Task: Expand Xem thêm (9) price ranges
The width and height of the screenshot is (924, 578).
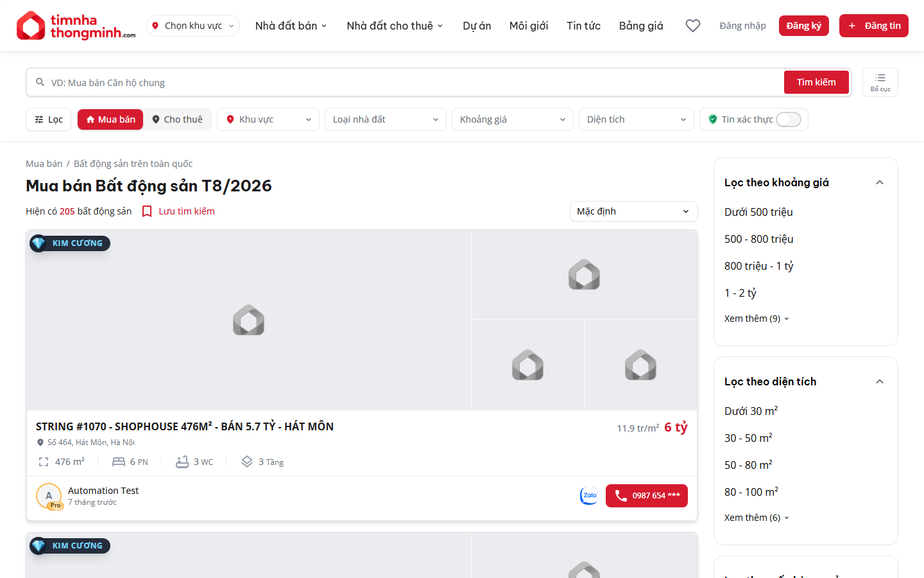Action: [757, 319]
